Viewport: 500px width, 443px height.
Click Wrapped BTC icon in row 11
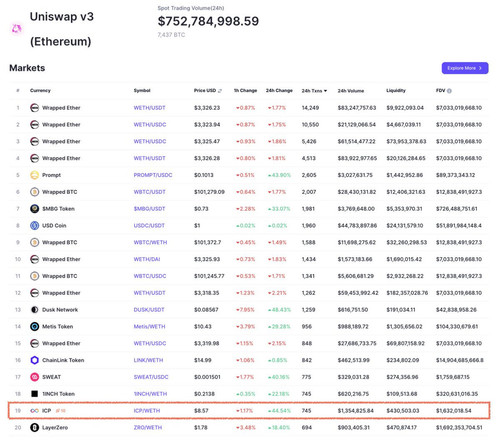(x=34, y=276)
